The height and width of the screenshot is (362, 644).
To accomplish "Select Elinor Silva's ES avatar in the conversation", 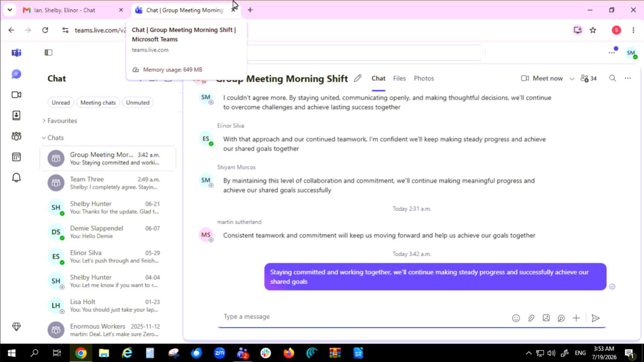I will coord(206,139).
